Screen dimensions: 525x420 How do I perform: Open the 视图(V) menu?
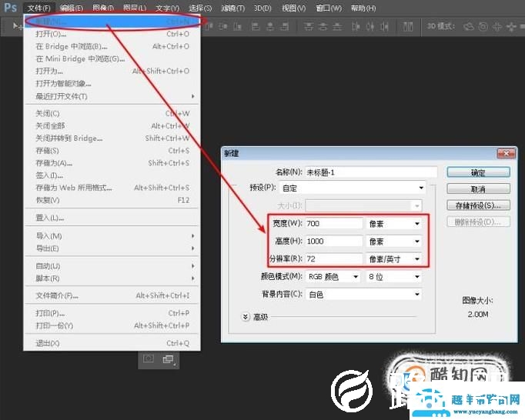[293, 8]
